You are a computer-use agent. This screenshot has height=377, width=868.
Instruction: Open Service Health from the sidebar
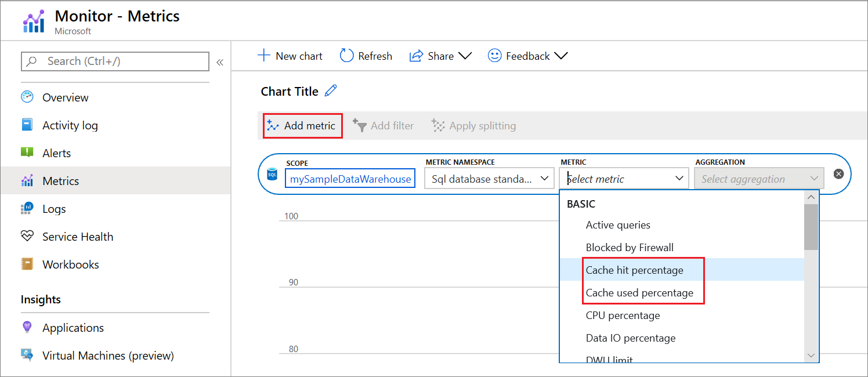click(x=78, y=237)
